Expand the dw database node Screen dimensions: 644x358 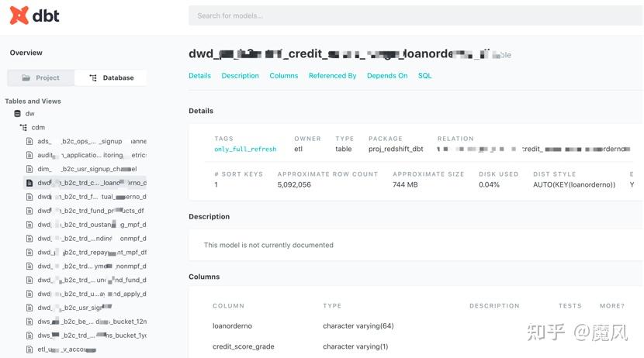point(30,114)
